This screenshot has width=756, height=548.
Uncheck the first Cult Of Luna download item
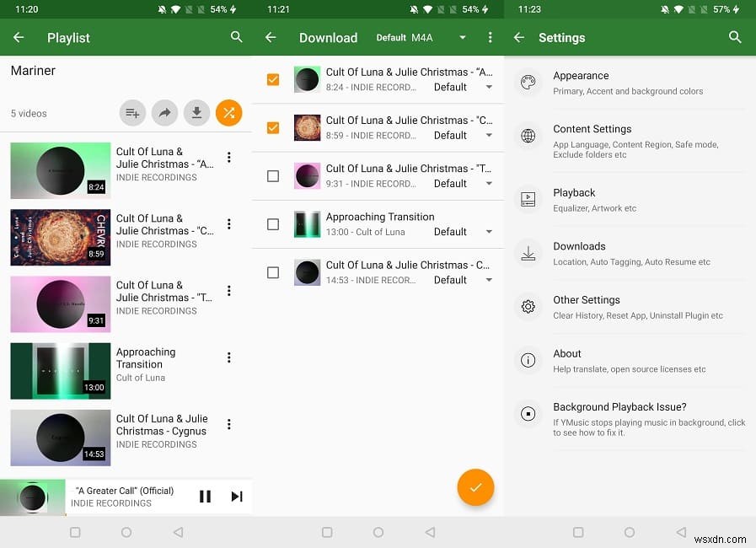coord(273,78)
